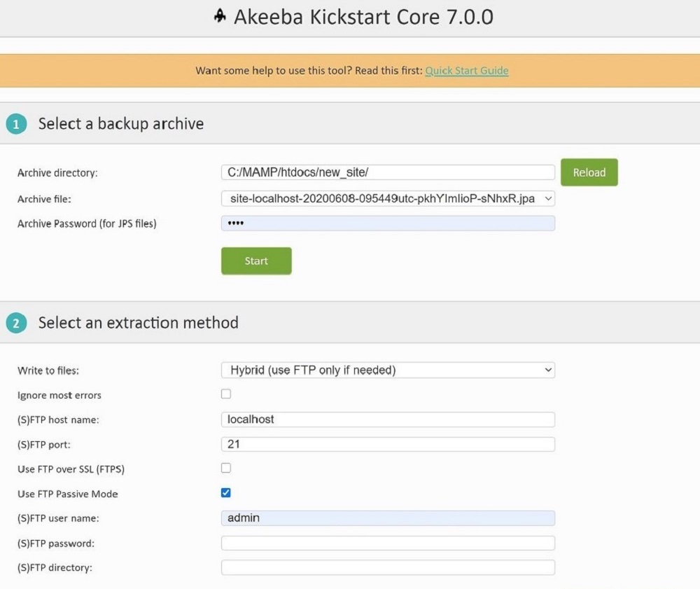700x589 pixels.
Task: Click the (S)FTP host name field
Action: pos(388,420)
